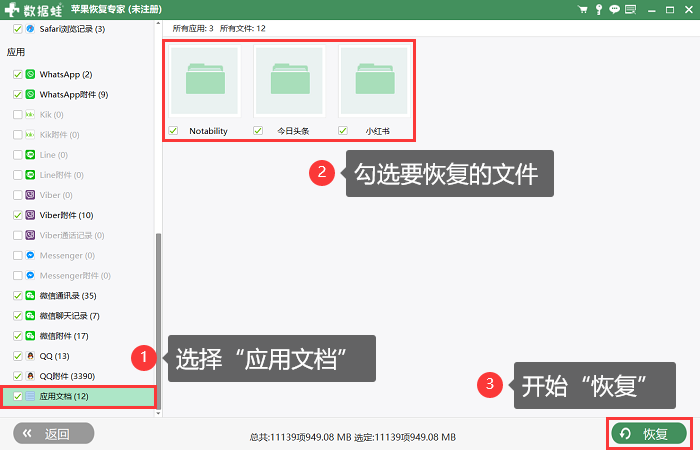This screenshot has width=700, height=450.
Task: Open the title bar menu list icon
Action: coord(630,9)
